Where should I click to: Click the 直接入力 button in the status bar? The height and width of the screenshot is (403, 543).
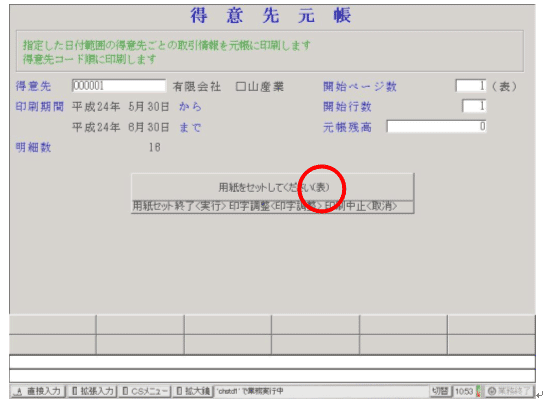(37, 391)
